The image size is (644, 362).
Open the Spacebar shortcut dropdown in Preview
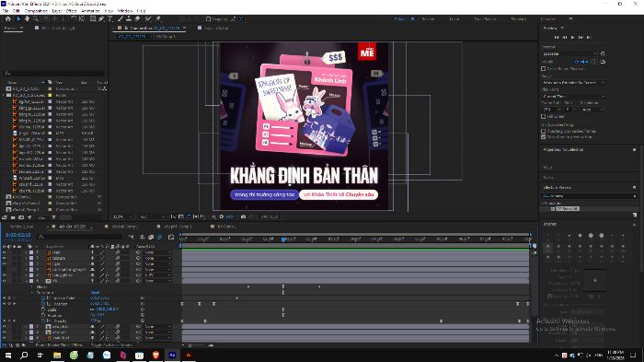(x=569, y=54)
